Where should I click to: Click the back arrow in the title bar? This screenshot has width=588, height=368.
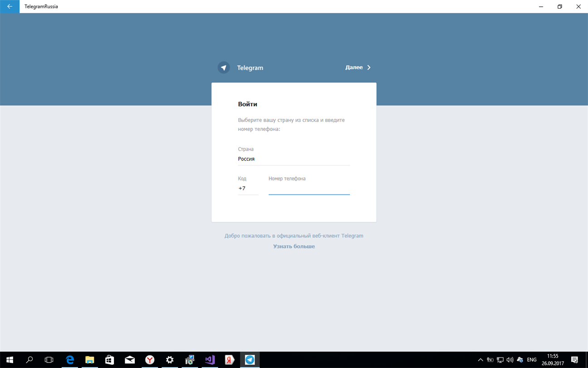tap(10, 6)
